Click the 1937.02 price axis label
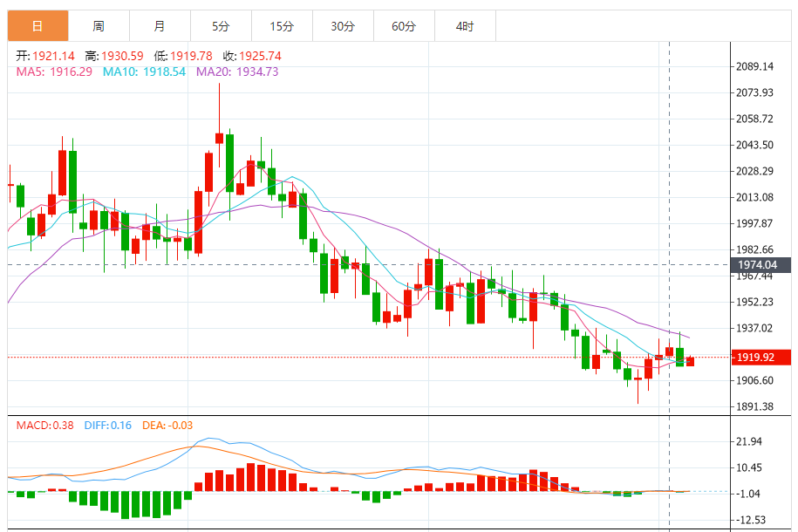 tap(754, 329)
